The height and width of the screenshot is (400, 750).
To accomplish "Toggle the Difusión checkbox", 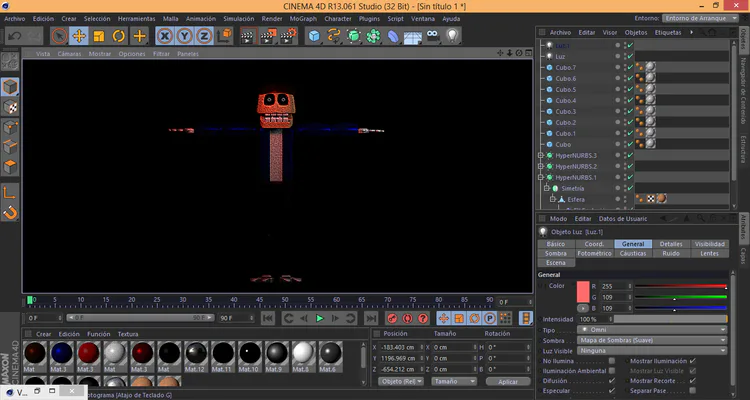I will point(612,381).
